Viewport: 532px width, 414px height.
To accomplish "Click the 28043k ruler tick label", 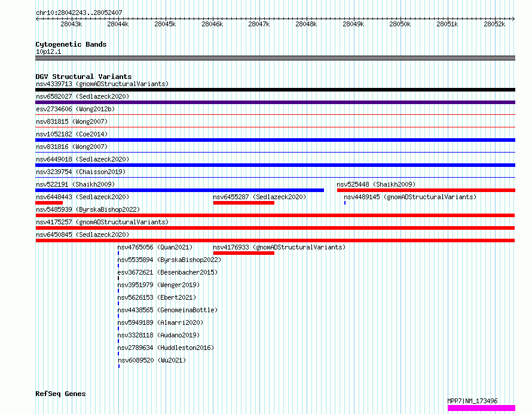I will click(71, 24).
